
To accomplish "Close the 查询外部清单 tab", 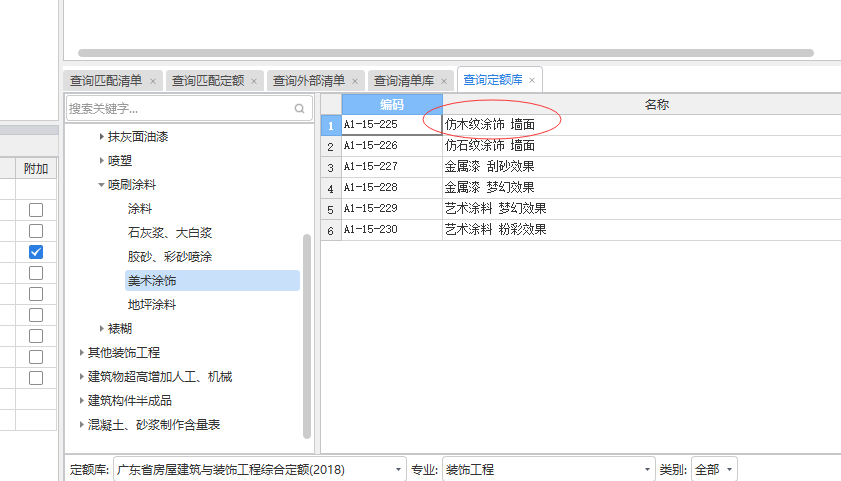I will tap(355, 81).
